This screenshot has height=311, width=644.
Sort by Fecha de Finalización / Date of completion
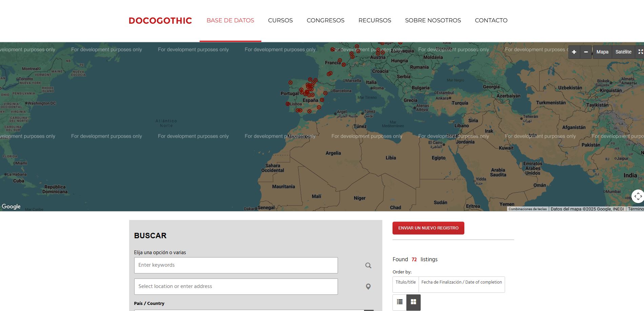pos(461,282)
